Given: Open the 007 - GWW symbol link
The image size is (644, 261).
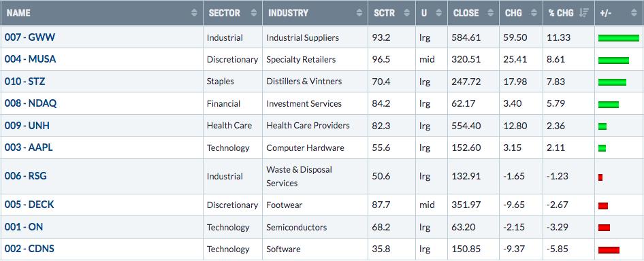Looking at the screenshot, I should tap(29, 37).
